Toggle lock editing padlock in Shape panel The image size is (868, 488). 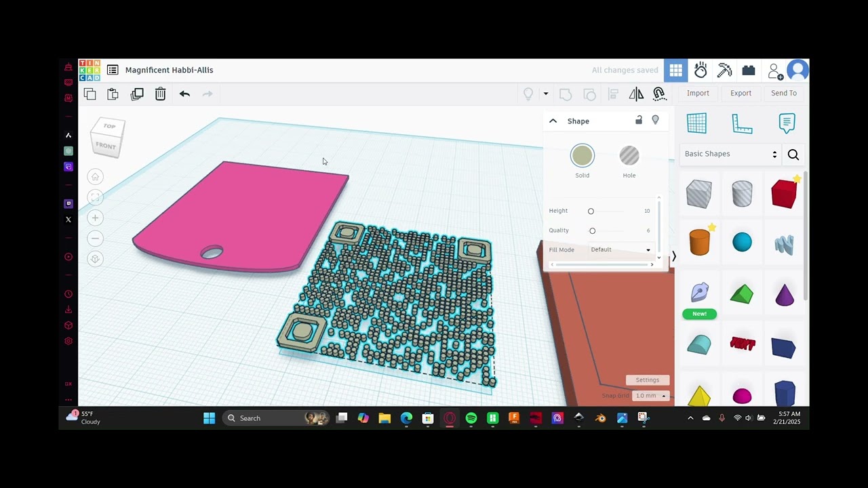click(x=639, y=120)
